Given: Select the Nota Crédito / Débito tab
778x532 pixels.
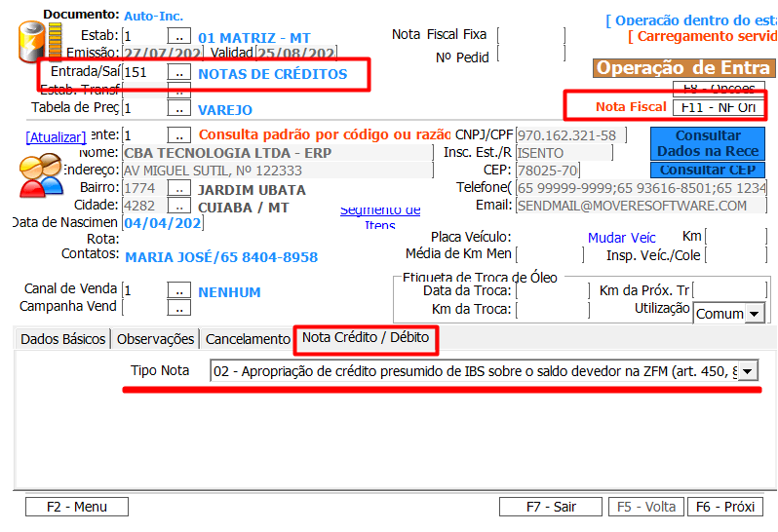Looking at the screenshot, I should pos(366,338).
